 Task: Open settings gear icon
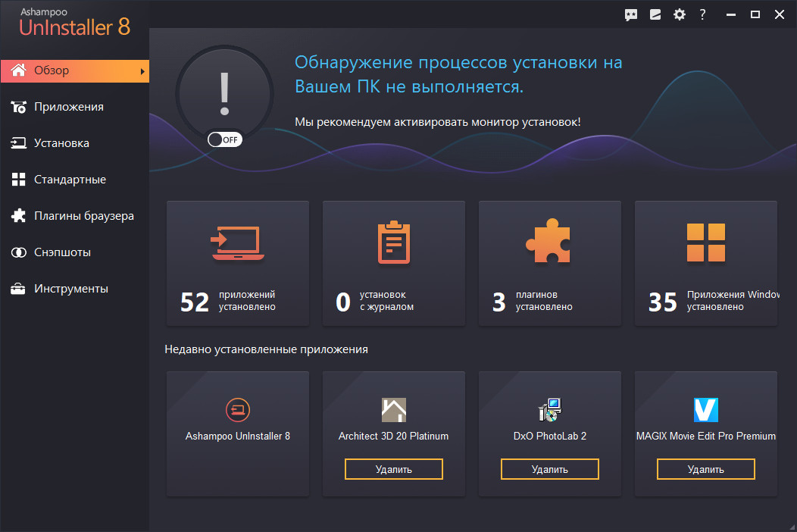click(680, 14)
